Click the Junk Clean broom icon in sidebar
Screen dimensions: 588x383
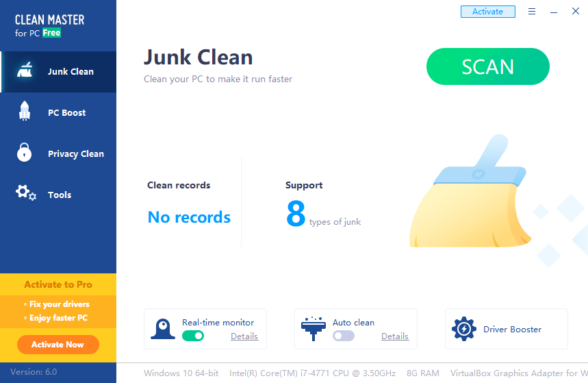[x=25, y=71]
